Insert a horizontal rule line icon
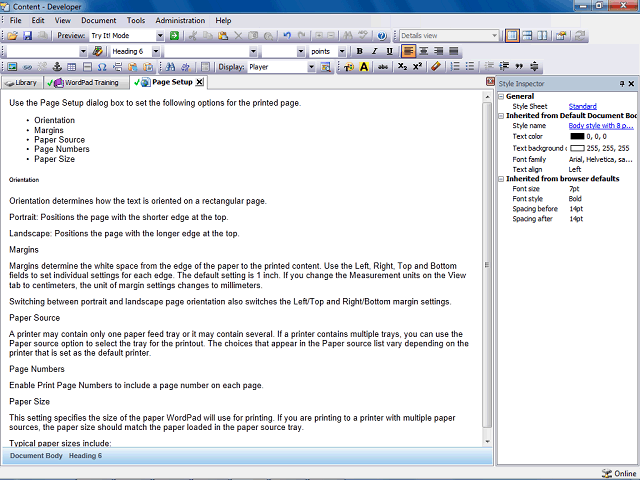This screenshot has width=640, height=480. [87, 67]
